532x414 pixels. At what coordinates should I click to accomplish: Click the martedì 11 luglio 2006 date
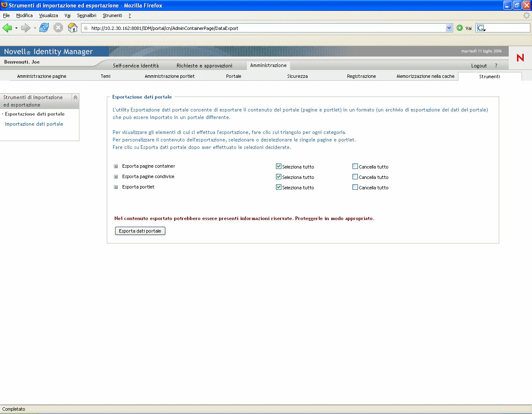click(481, 51)
